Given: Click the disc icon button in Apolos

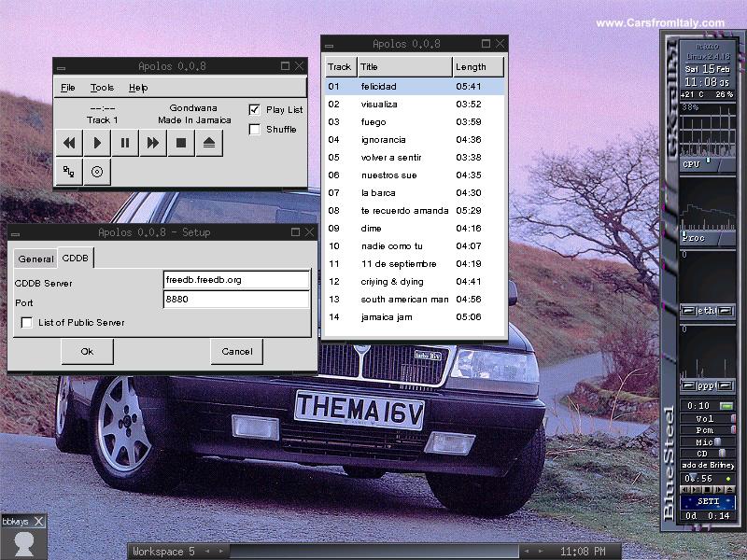Looking at the screenshot, I should pos(97,172).
